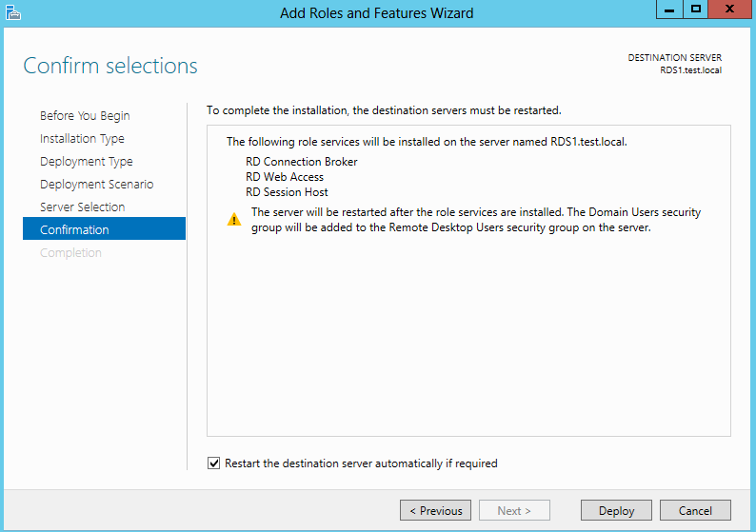
Task: Go to the Deployment Type step
Action: tap(87, 162)
